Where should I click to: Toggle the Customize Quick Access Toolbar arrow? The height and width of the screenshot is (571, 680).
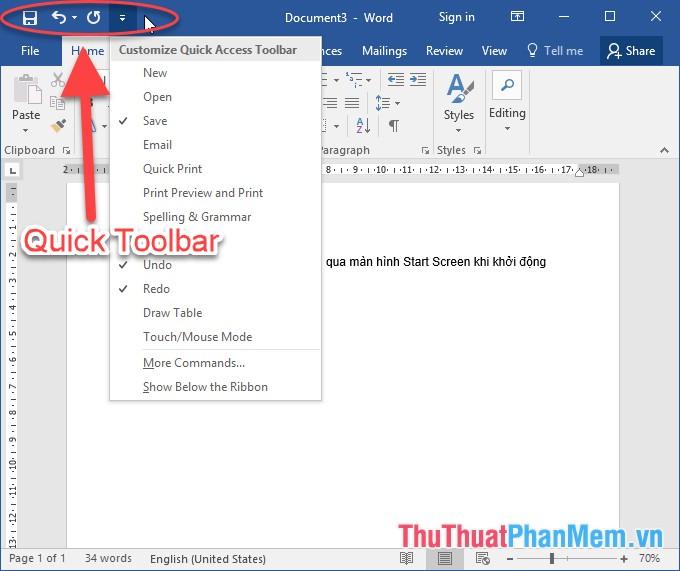(122, 18)
